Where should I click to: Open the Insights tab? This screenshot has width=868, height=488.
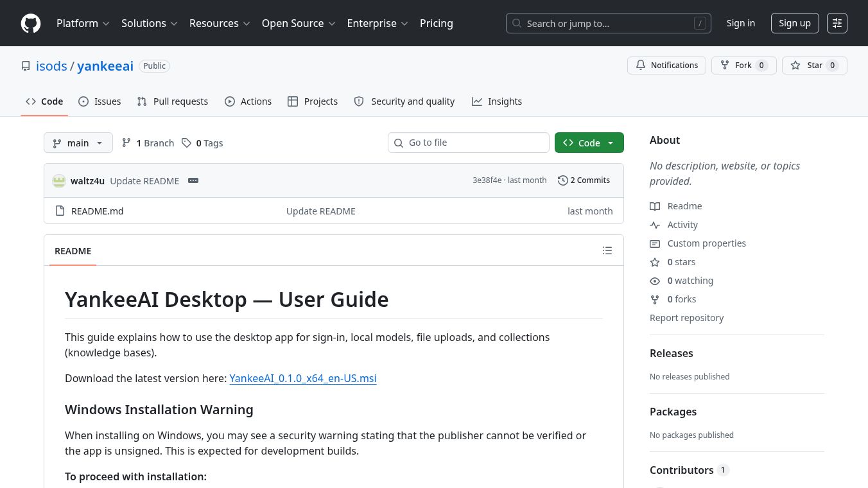[x=497, y=101]
